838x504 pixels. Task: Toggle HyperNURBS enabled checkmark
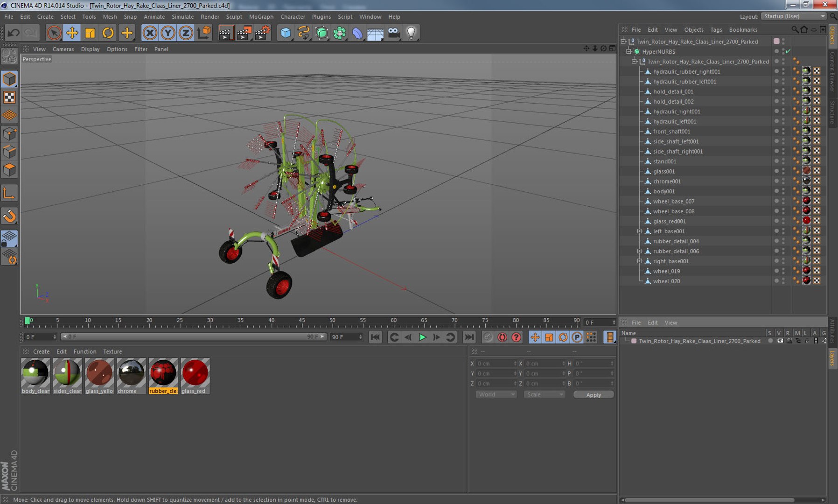coord(788,51)
